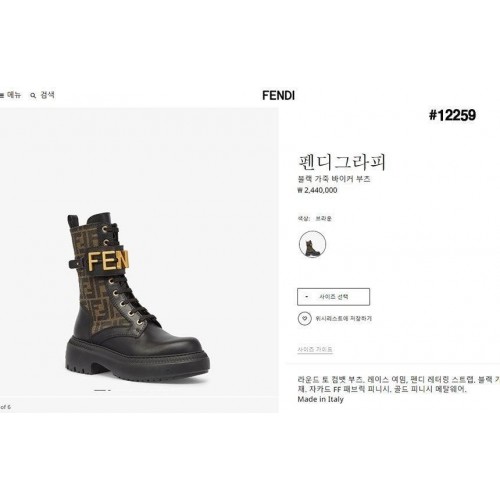Click the search magnifier icon
Viewport: 500px width, 500px height.
[33, 96]
